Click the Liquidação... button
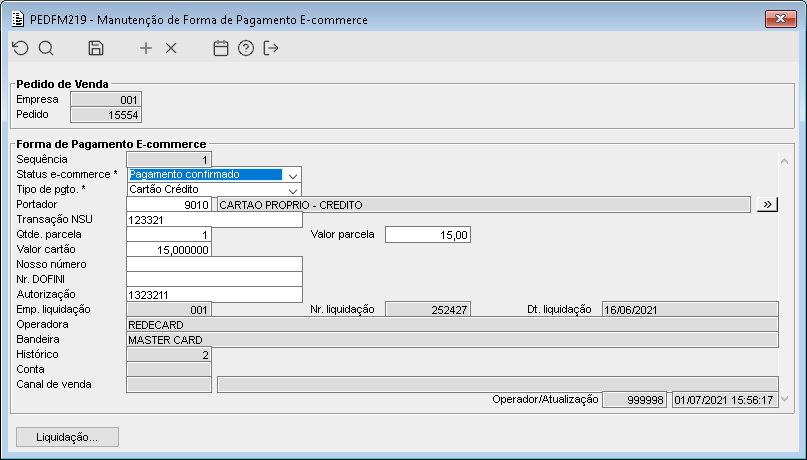The height and width of the screenshot is (460, 807). click(67, 437)
